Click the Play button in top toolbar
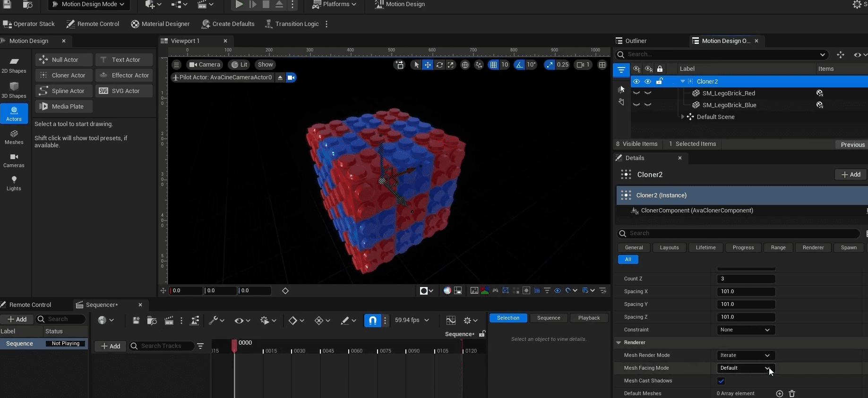Screen dimensions: 868x398 tap(239, 4)
